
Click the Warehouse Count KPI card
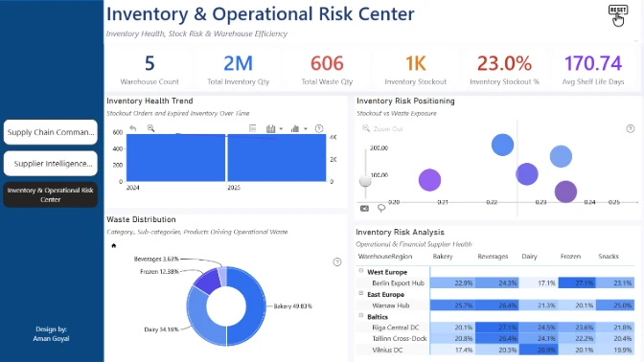click(x=149, y=69)
